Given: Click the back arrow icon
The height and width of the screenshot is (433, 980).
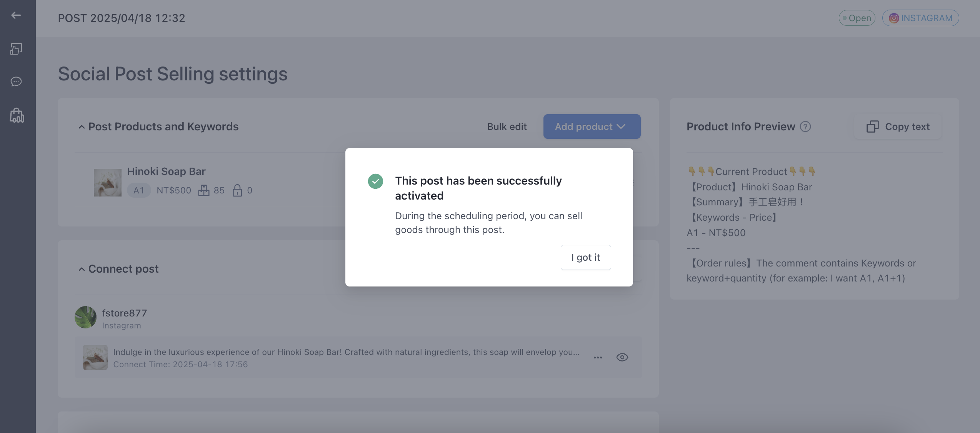Looking at the screenshot, I should 16,15.
